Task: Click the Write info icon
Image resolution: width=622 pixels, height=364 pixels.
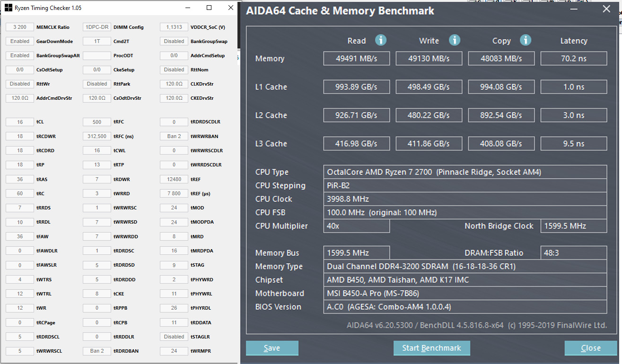Action: (455, 40)
